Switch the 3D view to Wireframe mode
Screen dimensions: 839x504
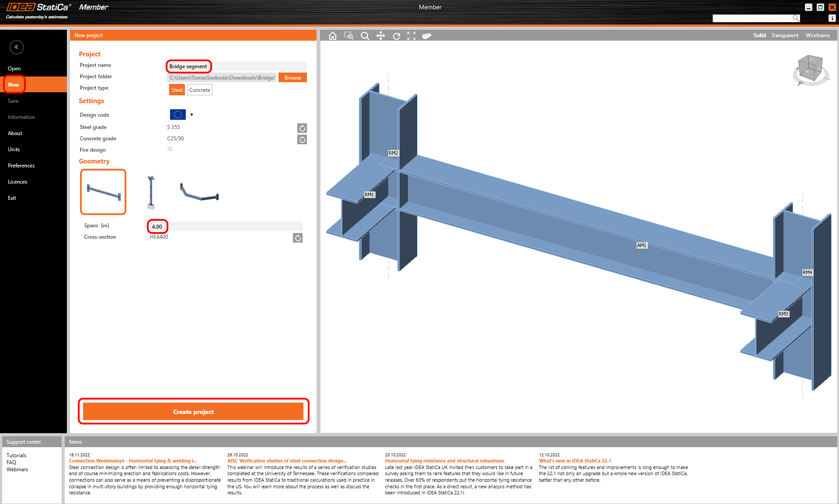(x=817, y=35)
